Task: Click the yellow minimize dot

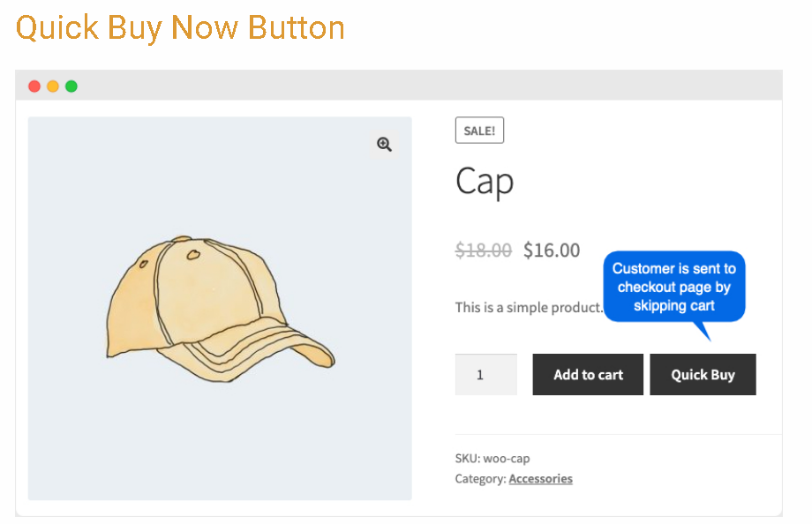Action: [x=53, y=86]
